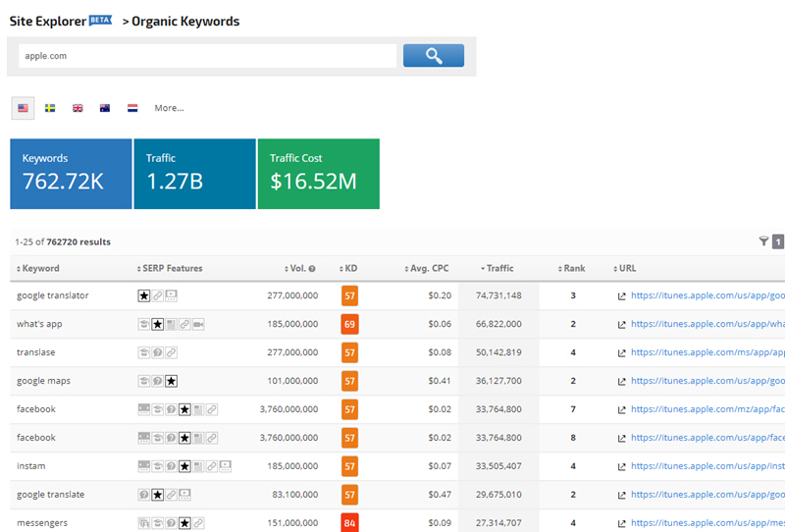Pick the Netherlands flag
The width and height of the screenshot is (785, 532).
132,108
